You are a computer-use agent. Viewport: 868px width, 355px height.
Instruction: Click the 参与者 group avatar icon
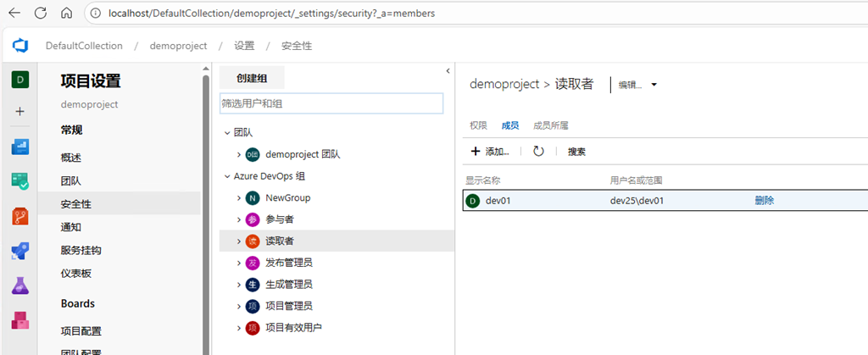253,219
